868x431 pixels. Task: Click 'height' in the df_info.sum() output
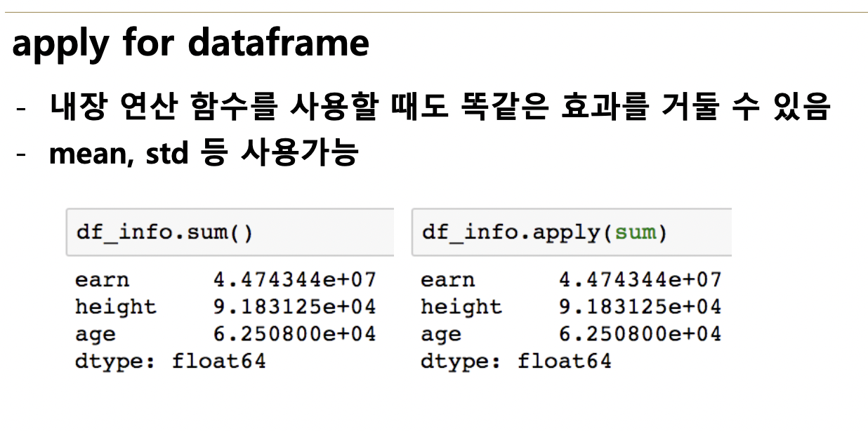pos(116,307)
